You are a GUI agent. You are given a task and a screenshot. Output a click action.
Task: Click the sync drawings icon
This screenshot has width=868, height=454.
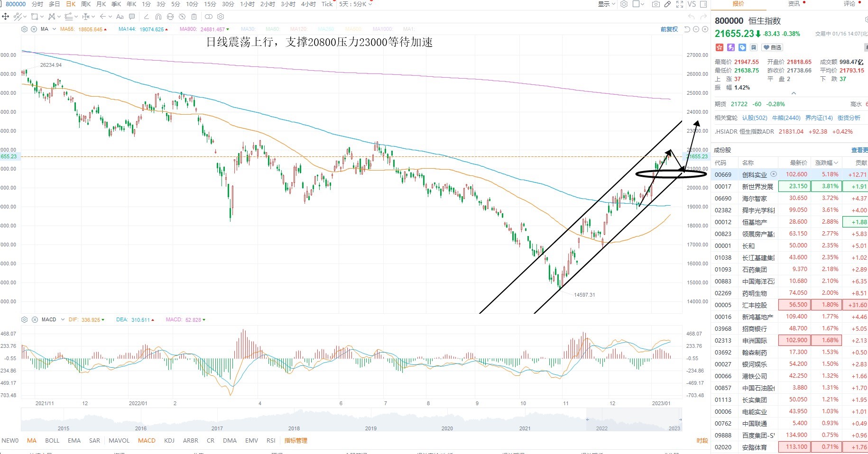pos(170,17)
